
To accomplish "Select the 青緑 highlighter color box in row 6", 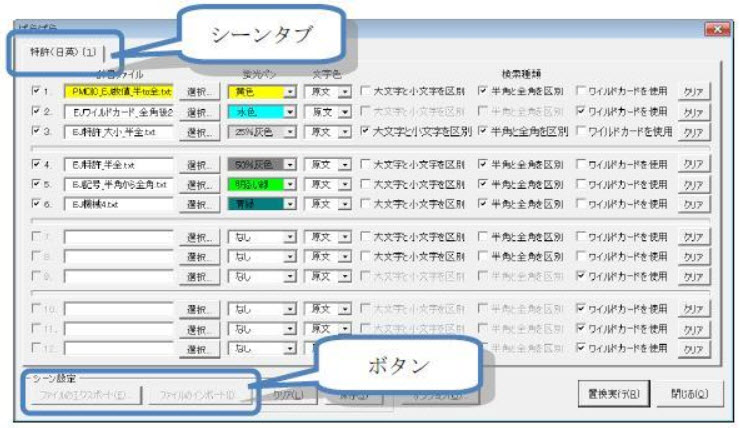I will click(256, 204).
